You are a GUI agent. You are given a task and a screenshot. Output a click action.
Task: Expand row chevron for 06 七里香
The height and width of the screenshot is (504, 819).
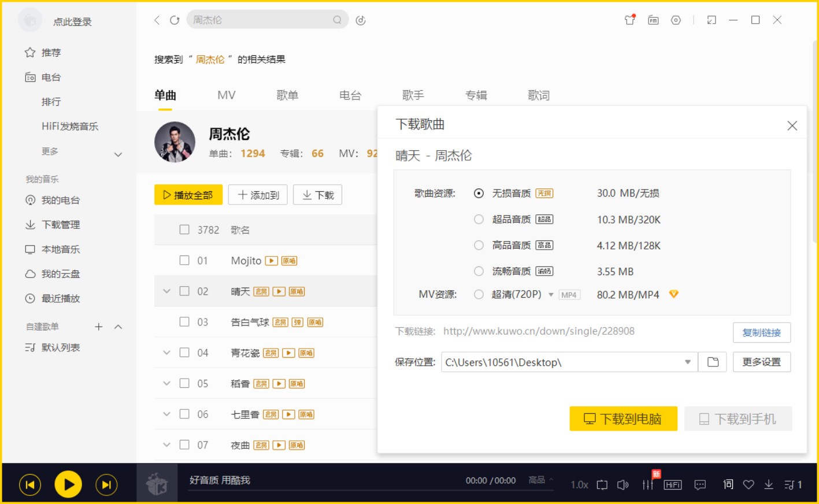coord(166,414)
